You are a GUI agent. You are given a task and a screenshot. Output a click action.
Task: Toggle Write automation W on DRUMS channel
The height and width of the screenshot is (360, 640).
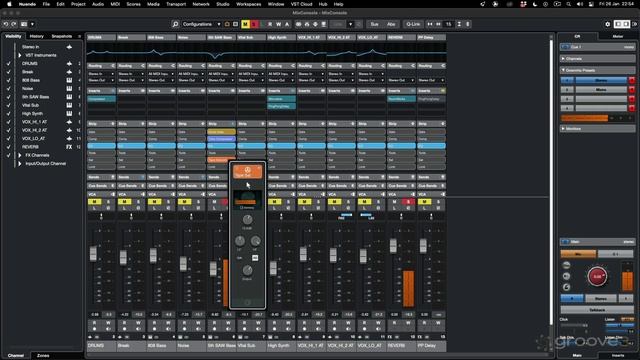pos(108,323)
